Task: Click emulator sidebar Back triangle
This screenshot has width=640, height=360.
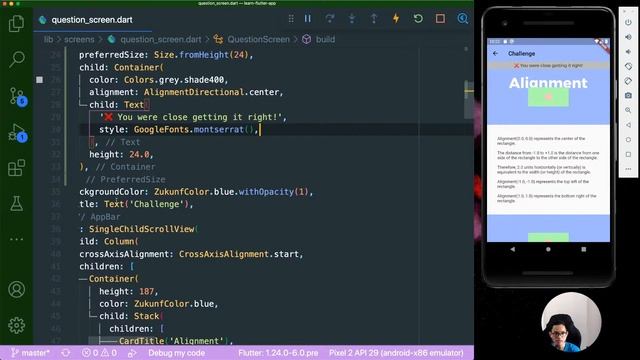Action: pos(628,125)
